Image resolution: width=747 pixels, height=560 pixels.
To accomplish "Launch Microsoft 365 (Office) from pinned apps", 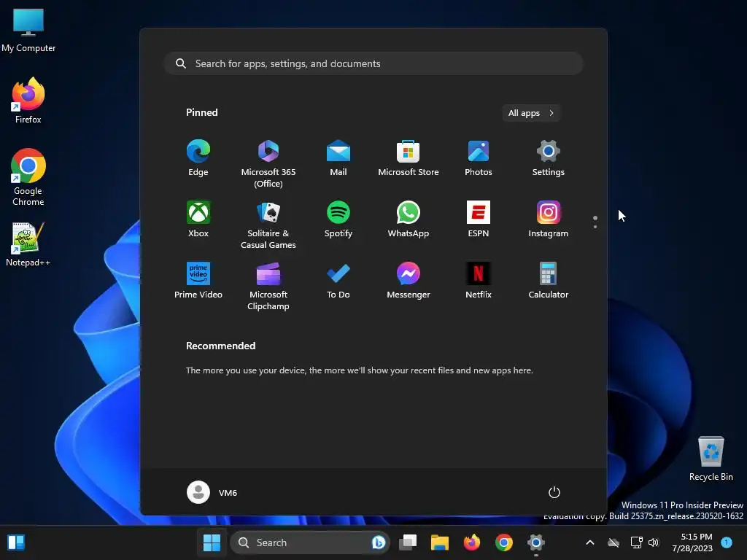I will tap(268, 164).
